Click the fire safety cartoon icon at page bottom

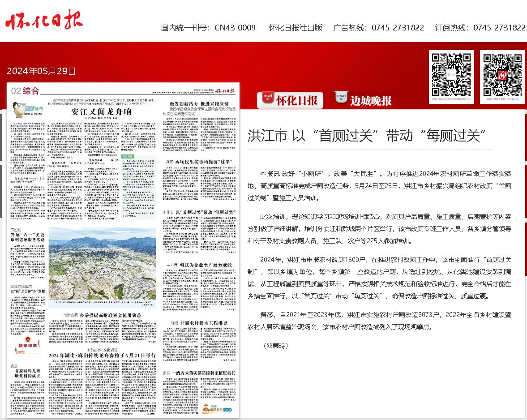coord(218,409)
